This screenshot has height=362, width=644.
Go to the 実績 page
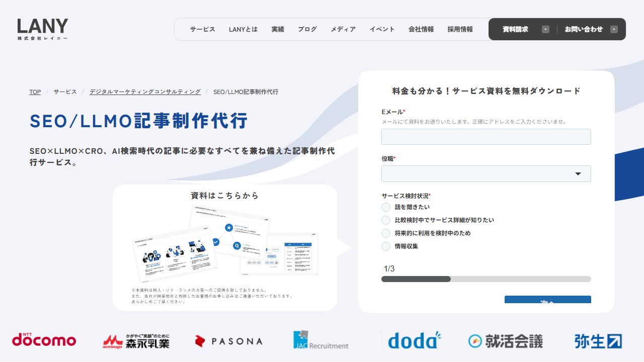pyautogui.click(x=278, y=29)
